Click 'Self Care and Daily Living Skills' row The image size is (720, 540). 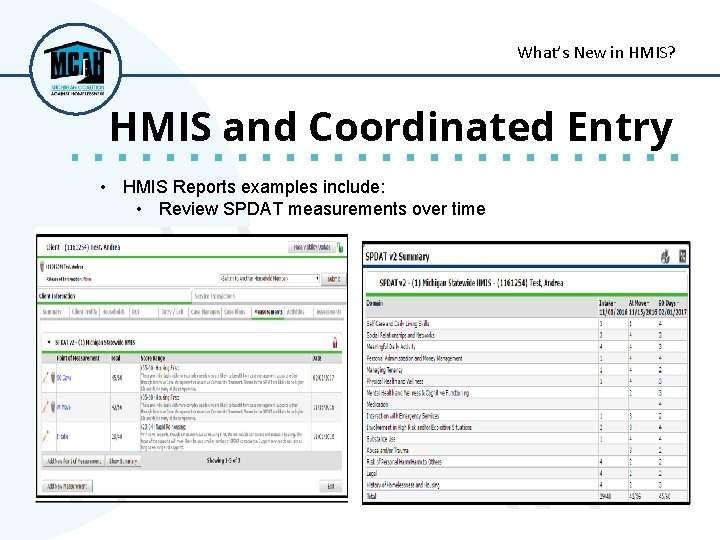point(527,323)
